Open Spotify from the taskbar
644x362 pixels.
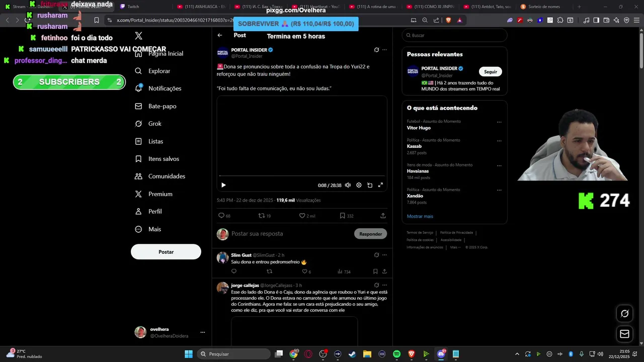click(396, 354)
